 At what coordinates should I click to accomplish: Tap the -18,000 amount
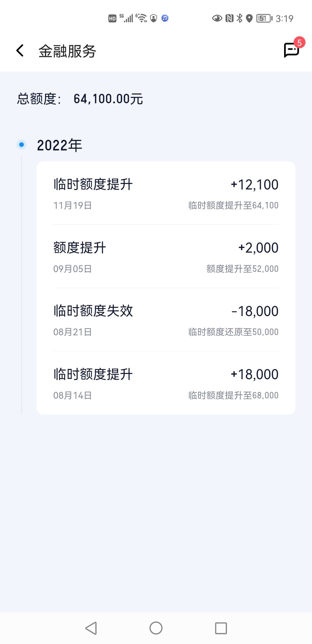(x=255, y=311)
